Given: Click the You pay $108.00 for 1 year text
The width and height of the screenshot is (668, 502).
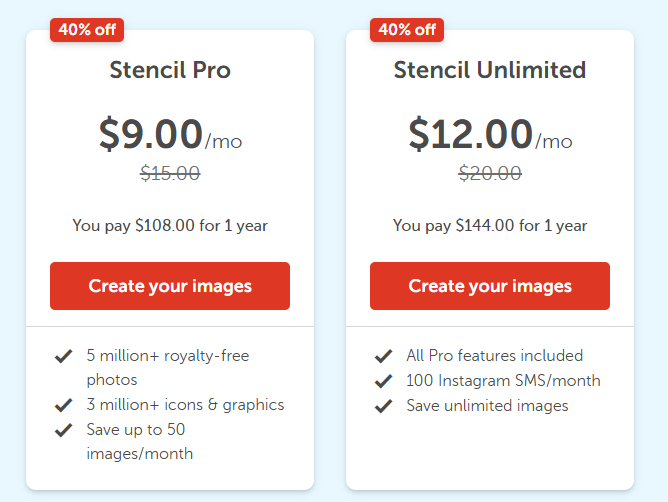Looking at the screenshot, I should tap(170, 226).
